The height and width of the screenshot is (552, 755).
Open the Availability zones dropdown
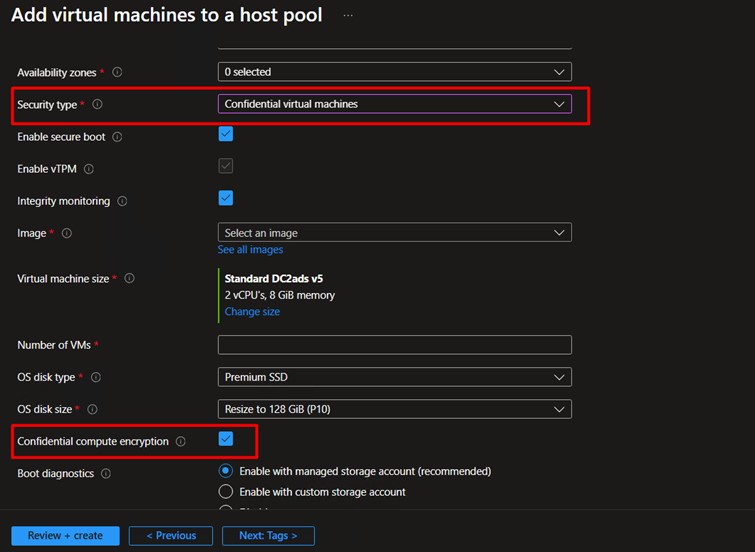(x=394, y=72)
